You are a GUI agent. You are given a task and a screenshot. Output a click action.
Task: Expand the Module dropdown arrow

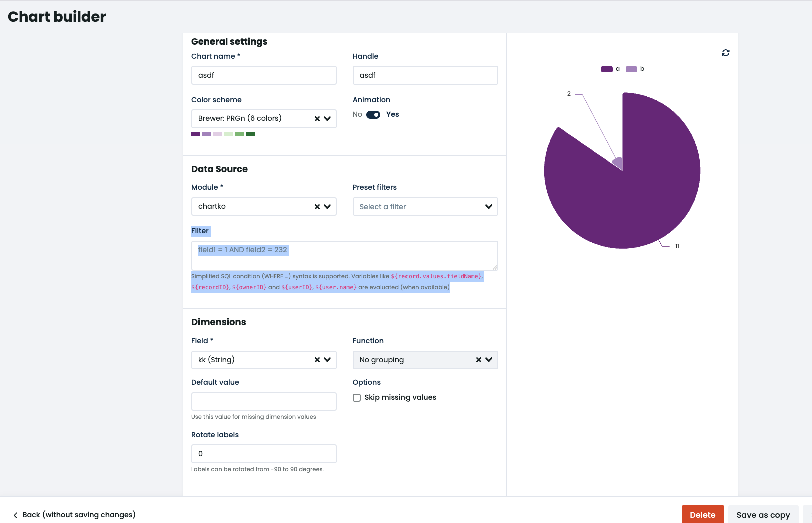pos(327,207)
